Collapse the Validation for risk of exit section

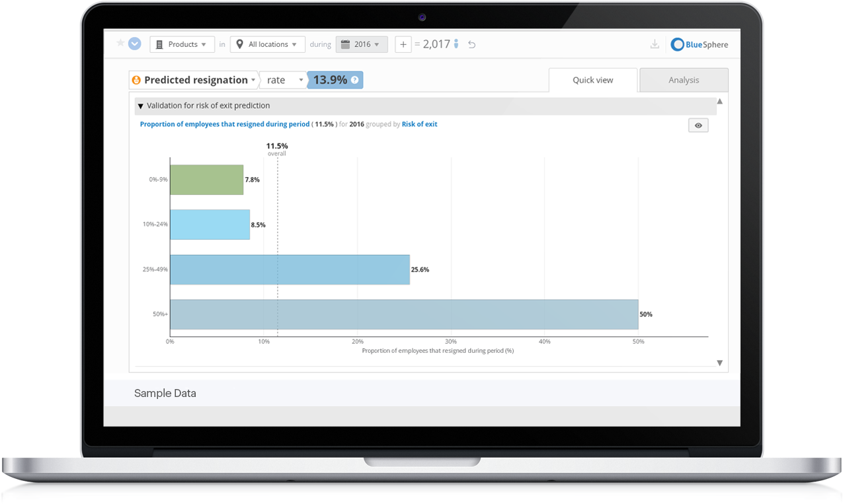point(140,106)
